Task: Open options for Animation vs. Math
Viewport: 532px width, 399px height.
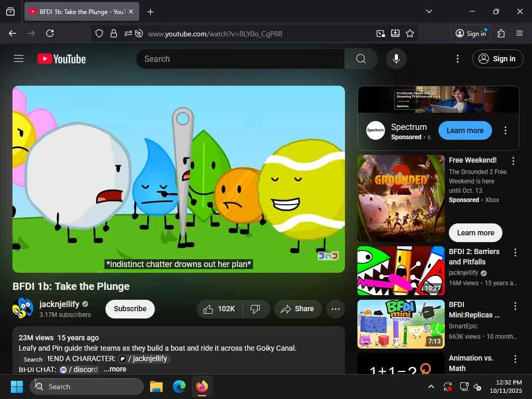Action: coord(515,359)
